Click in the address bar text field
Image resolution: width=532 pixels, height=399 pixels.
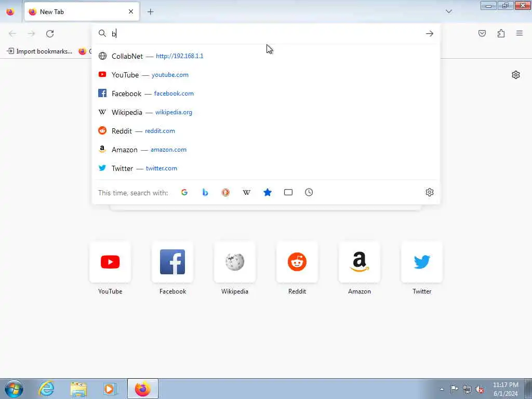point(266,34)
